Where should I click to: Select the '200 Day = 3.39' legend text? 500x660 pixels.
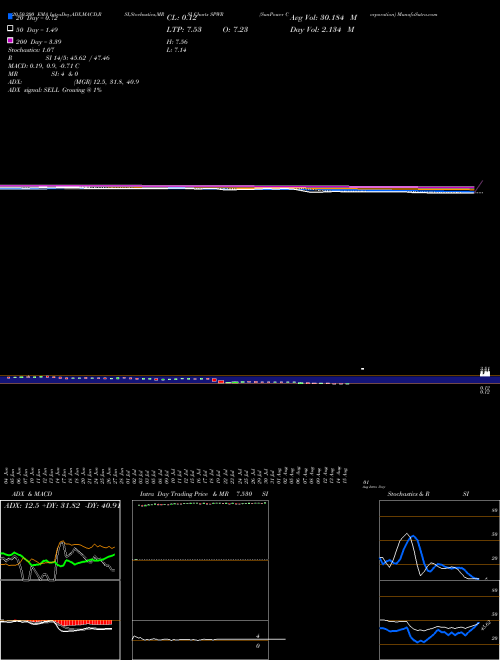(x=39, y=42)
